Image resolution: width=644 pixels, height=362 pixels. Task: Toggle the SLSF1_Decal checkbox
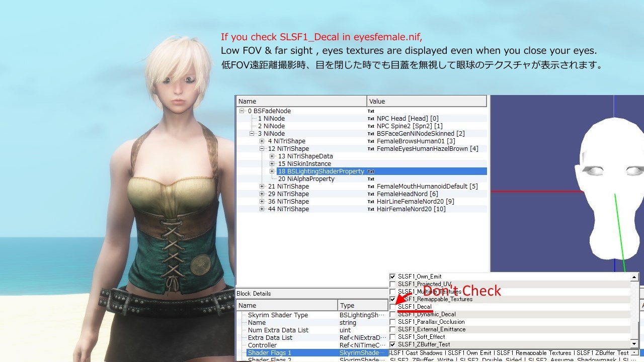click(392, 307)
